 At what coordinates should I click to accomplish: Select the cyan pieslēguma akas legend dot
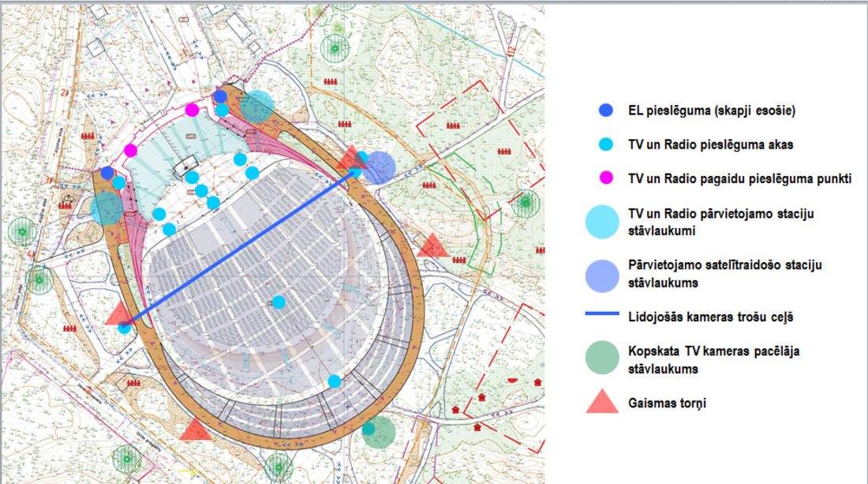(x=606, y=144)
